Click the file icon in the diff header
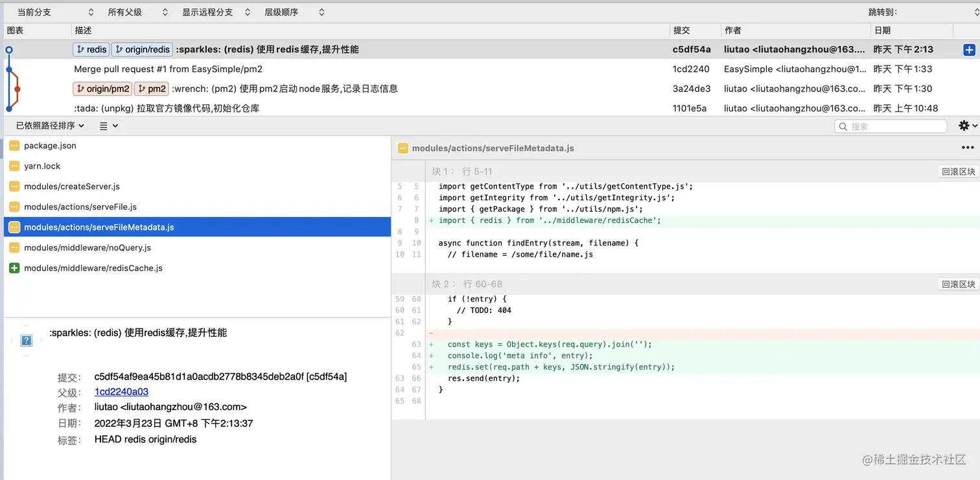980x480 pixels. (403, 148)
